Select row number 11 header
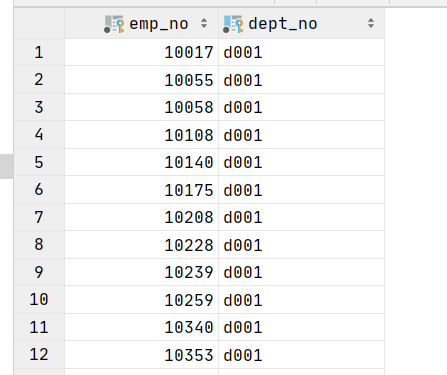447x375 pixels. [x=39, y=327]
